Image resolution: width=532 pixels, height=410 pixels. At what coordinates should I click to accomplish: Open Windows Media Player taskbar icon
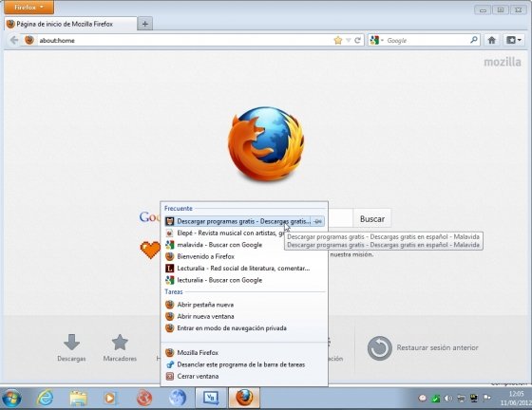point(110,398)
